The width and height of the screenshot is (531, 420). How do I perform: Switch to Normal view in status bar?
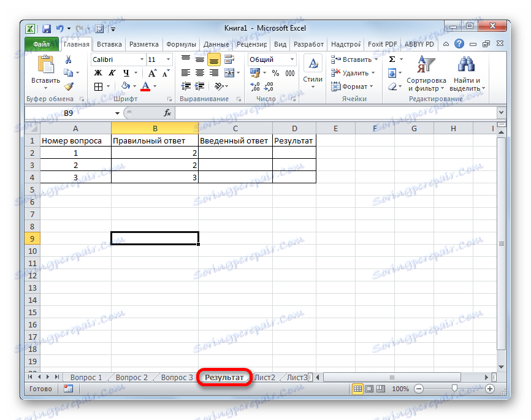(x=357, y=389)
